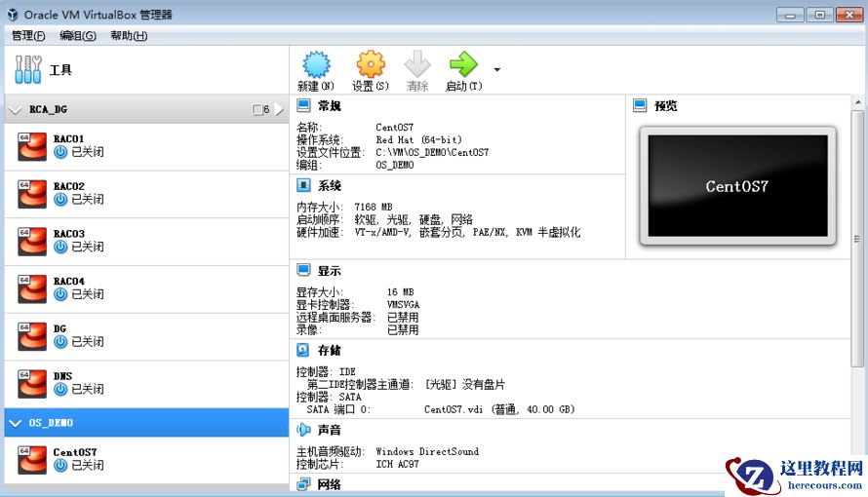Click the General (常规) section icon
The height and width of the screenshot is (497, 868).
coord(303,105)
